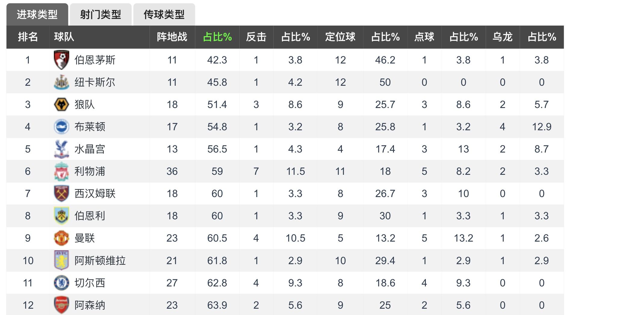Screen dimensions: 644x315
Task: Click the green highlighted 占比% header
Action: pyautogui.click(x=217, y=37)
